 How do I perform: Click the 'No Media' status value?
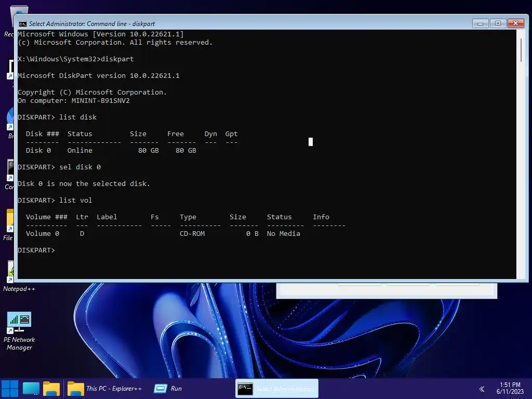(x=284, y=233)
